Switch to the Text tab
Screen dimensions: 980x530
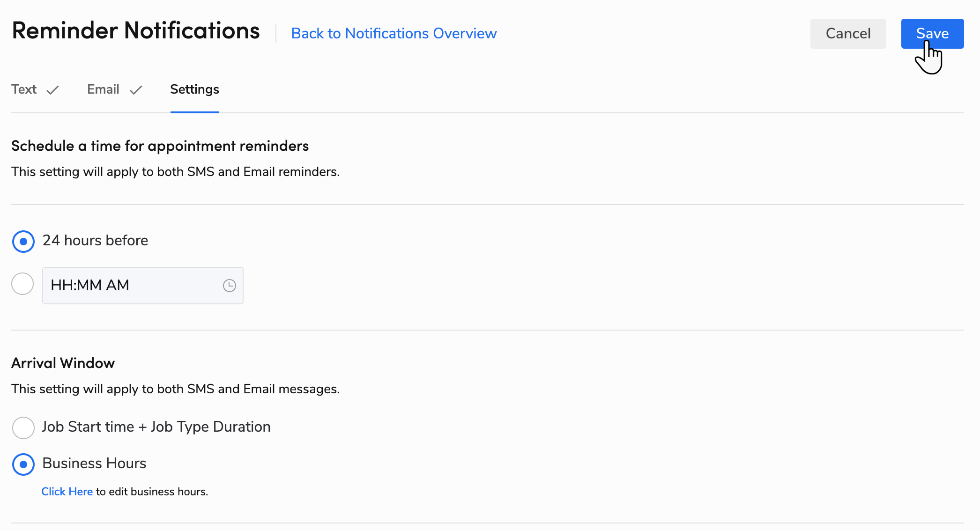point(24,89)
